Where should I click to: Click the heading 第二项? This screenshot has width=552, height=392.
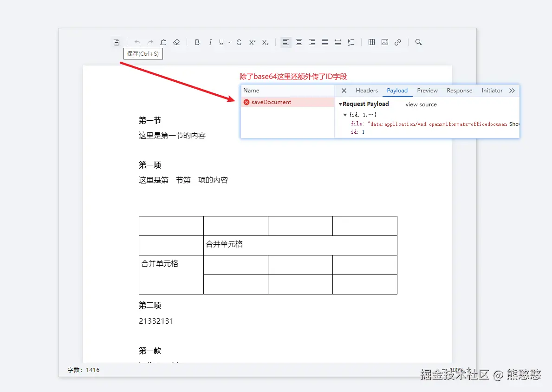(x=149, y=305)
